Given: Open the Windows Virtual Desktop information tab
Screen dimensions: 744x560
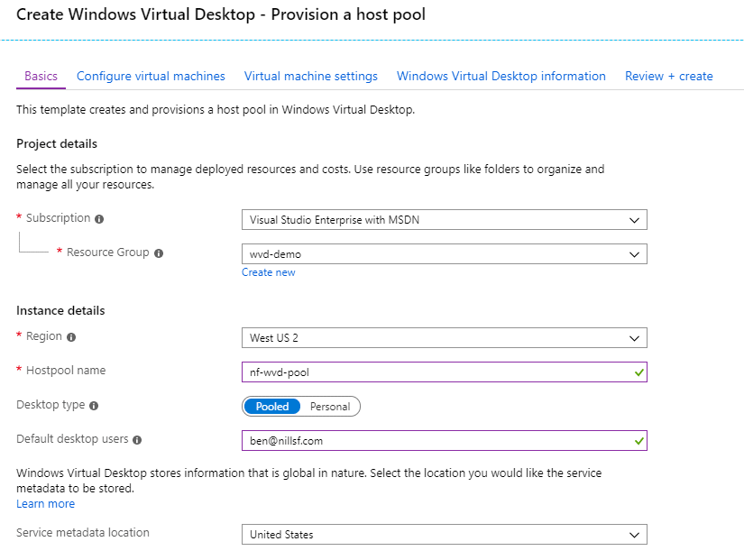Looking at the screenshot, I should pyautogui.click(x=501, y=76).
